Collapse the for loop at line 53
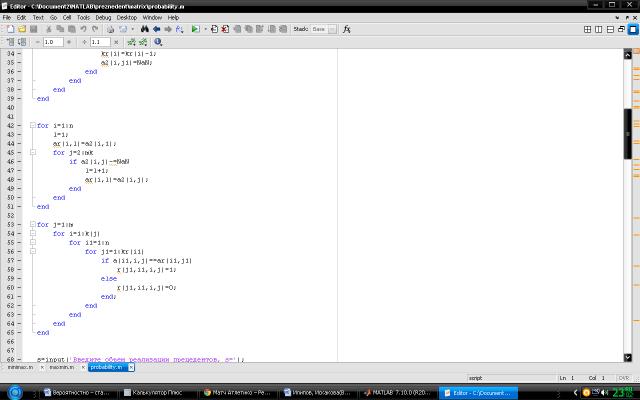Image resolution: width=640 pixels, height=400 pixels. tap(32, 225)
